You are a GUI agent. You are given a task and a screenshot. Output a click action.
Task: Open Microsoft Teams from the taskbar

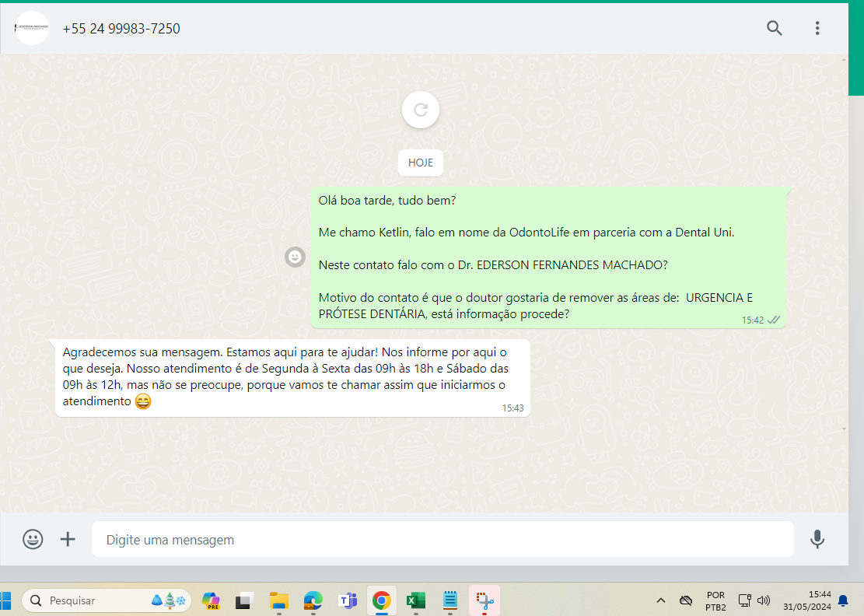click(347, 600)
